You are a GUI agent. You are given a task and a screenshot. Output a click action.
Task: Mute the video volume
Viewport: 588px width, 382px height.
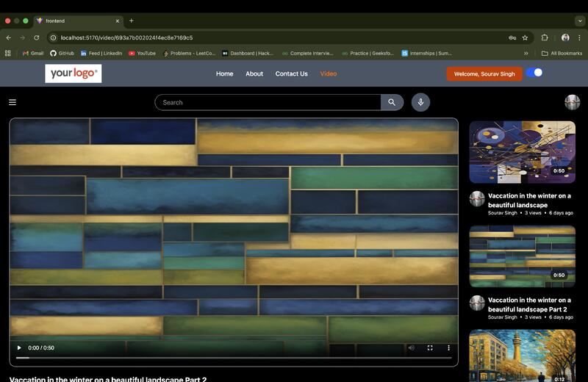[411, 347]
